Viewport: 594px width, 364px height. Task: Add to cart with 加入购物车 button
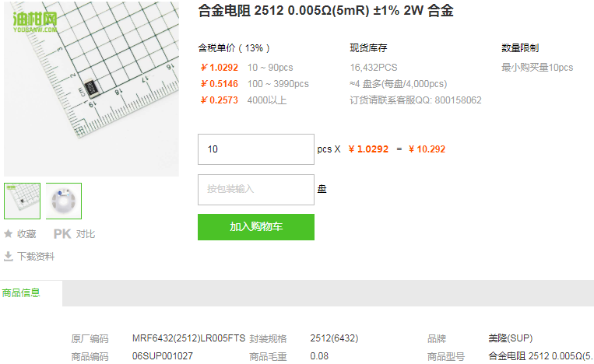tap(256, 227)
